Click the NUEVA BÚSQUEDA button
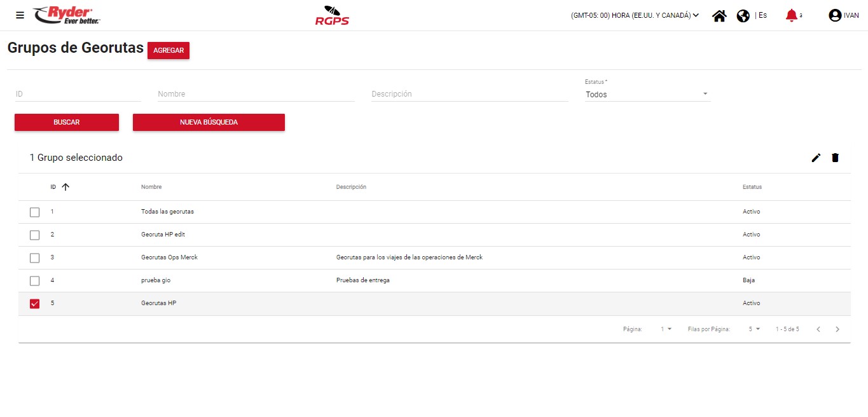 click(209, 122)
